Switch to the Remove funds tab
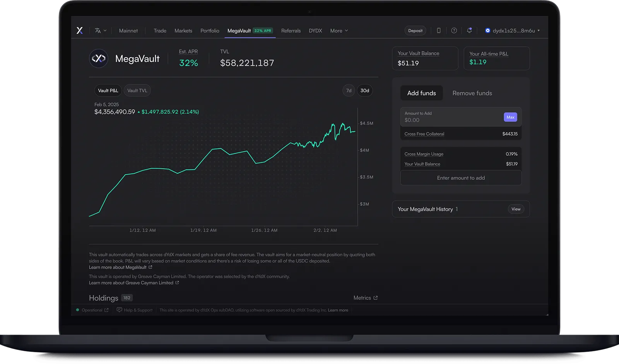Screen dimensions: 619x364 472,93
